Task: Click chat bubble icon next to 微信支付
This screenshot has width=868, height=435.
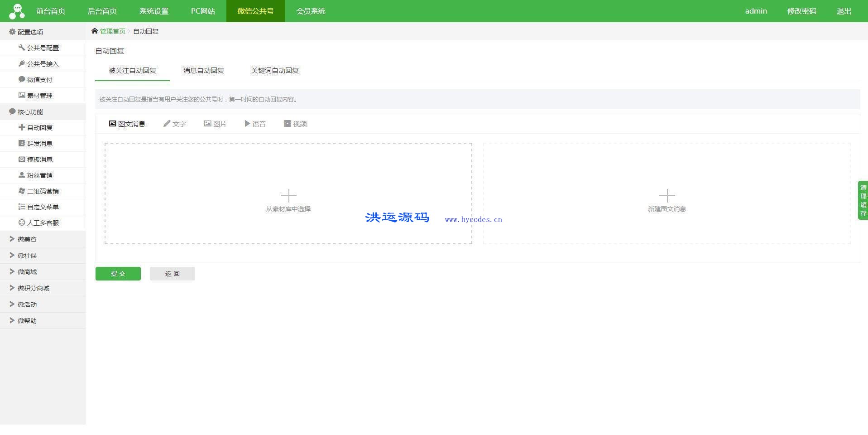Action: click(21, 79)
